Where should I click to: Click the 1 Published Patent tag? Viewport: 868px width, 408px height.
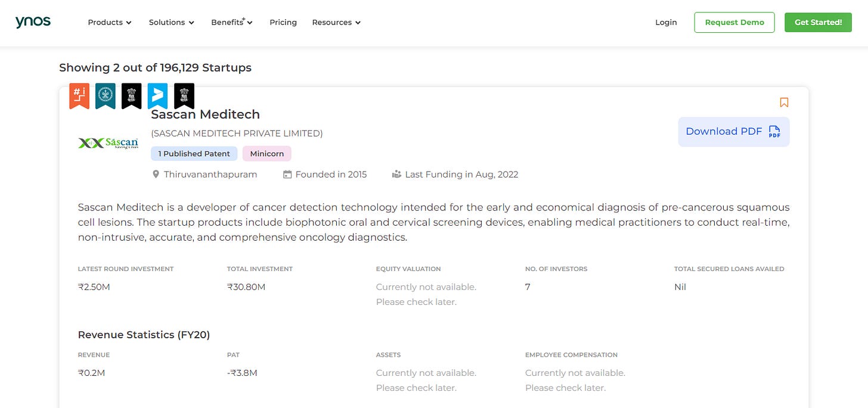194,154
